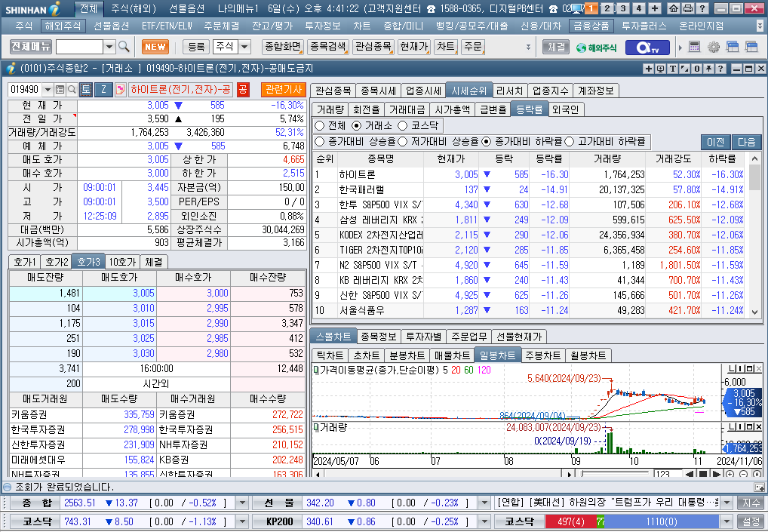Screen dimensions: 768x532
Task: Click the 설정 button at bottom right
Action: click(x=751, y=521)
